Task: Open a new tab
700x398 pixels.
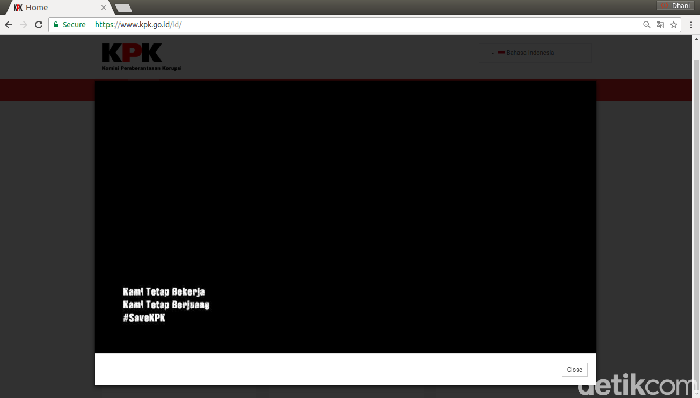Action: coord(123,8)
